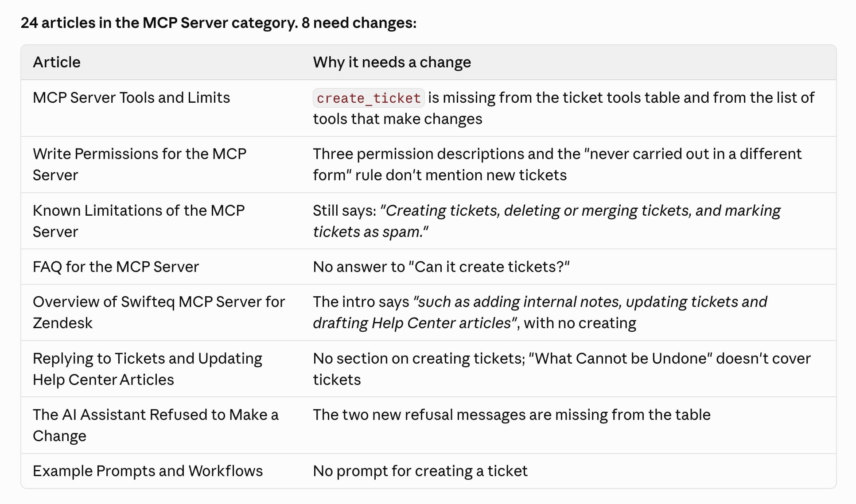Image resolution: width=856 pixels, height=504 pixels.
Task: Click text 'No answer to "Can it create tickets?"'
Action: (441, 267)
